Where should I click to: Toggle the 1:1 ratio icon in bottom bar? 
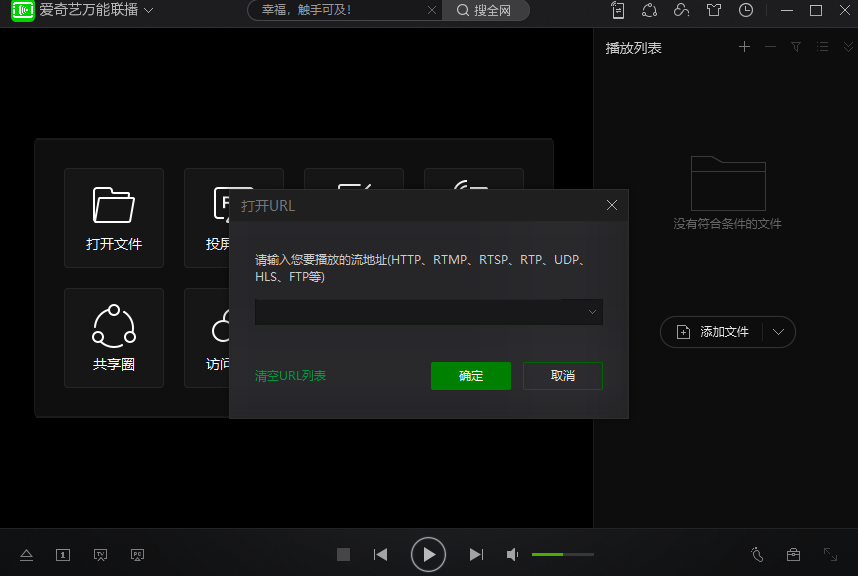coord(62,554)
